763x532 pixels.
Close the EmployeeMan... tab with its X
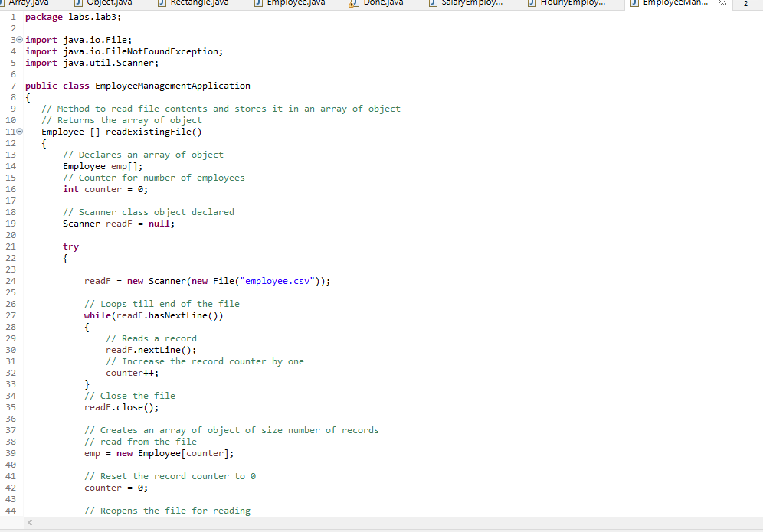click(722, 3)
